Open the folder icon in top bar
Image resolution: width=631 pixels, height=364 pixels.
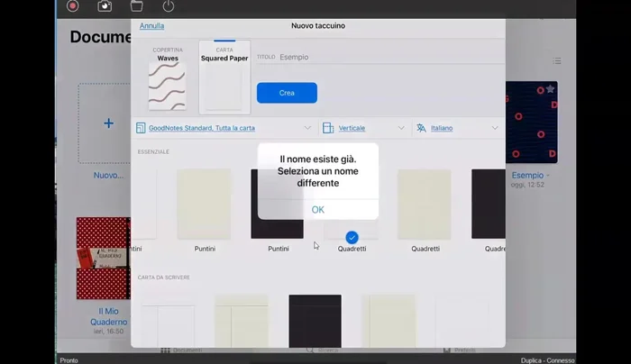tap(136, 5)
